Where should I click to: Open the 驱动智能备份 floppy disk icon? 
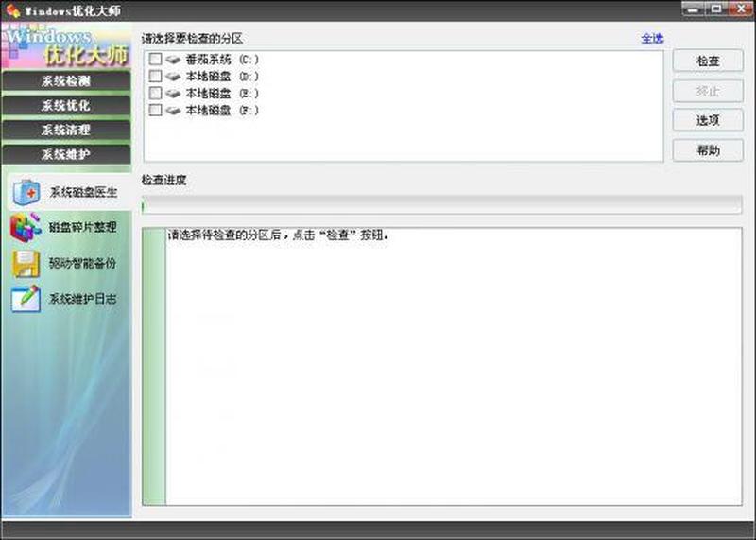point(26,264)
